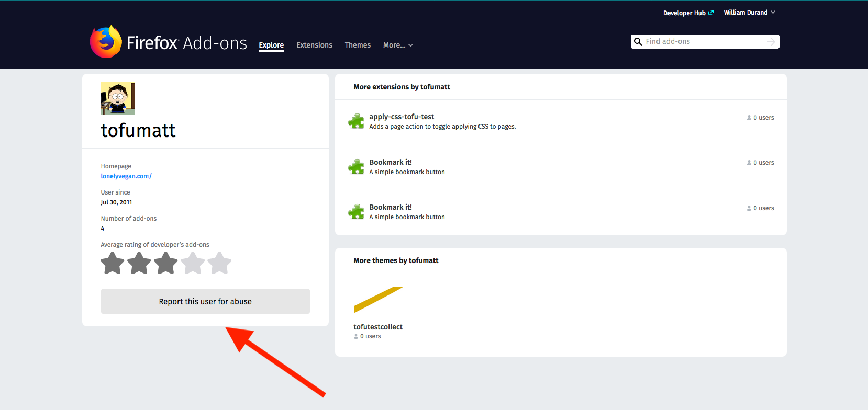The image size is (868, 410).
Task: Expand the More... navigation dropdown
Action: [398, 45]
